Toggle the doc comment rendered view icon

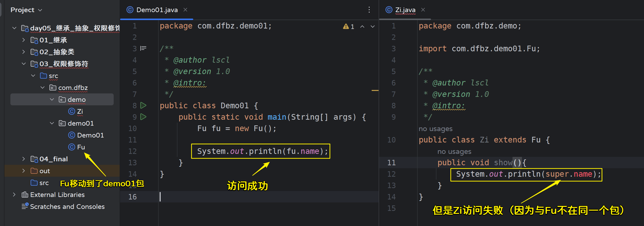click(143, 48)
